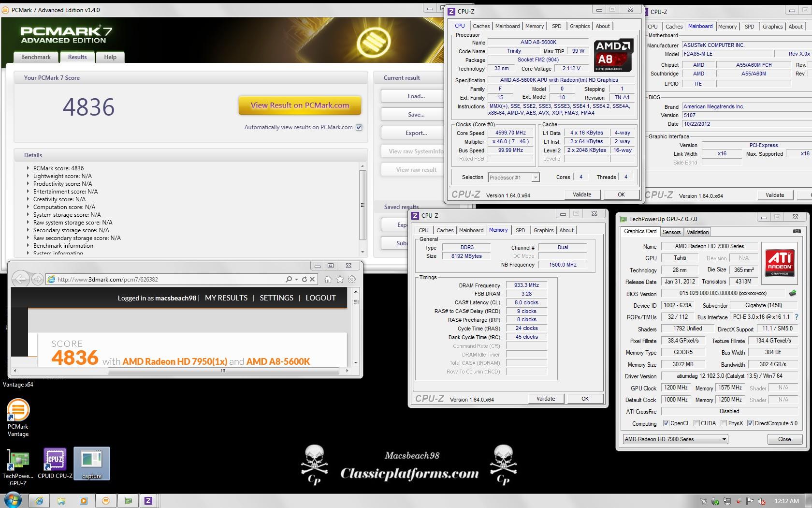Take a GPU-Z screenshot with camera icon
812x508 pixels.
pyautogui.click(x=797, y=231)
